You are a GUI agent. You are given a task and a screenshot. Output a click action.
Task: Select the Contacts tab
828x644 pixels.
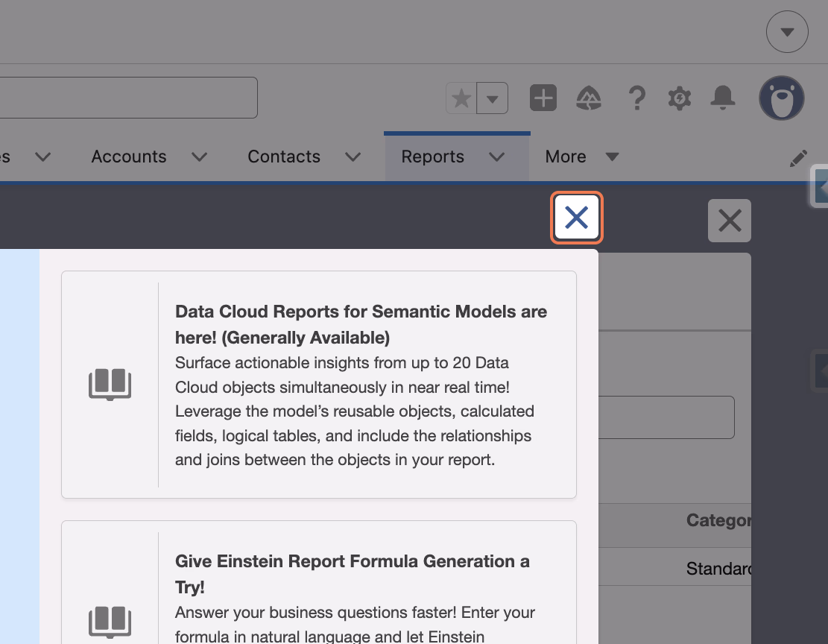coord(283,157)
